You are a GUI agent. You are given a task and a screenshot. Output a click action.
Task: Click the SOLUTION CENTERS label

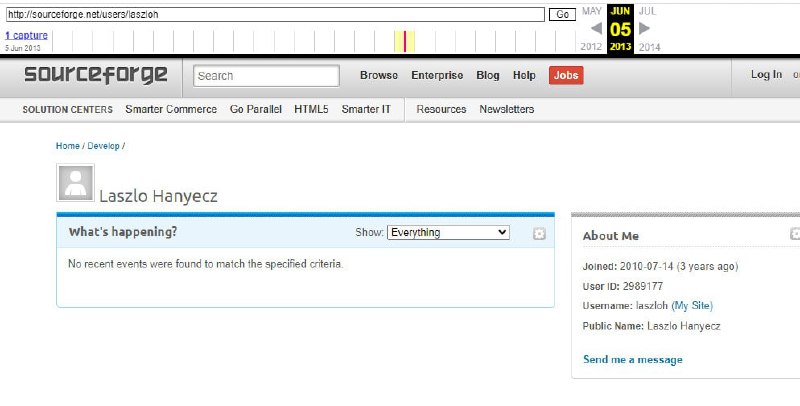[x=67, y=110]
